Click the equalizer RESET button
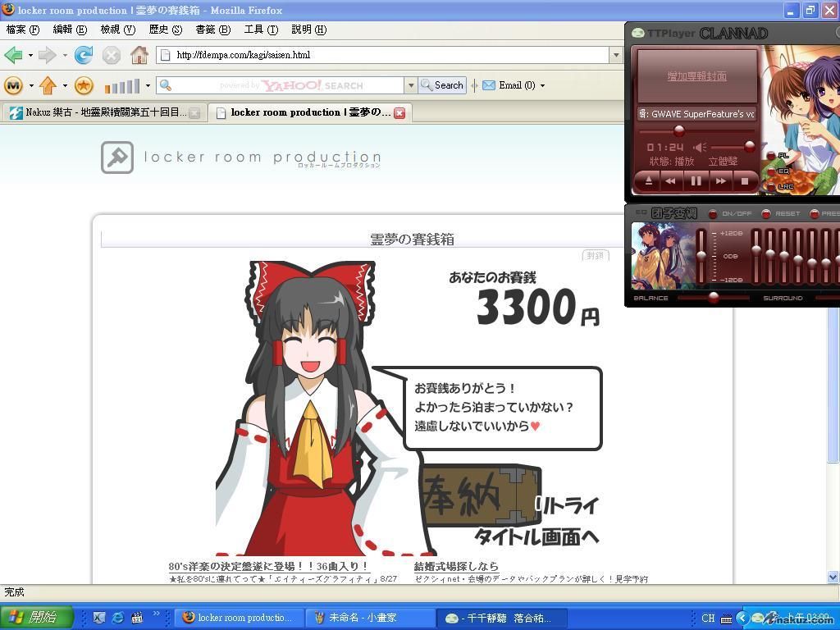The width and height of the screenshot is (840, 630). 766,214
